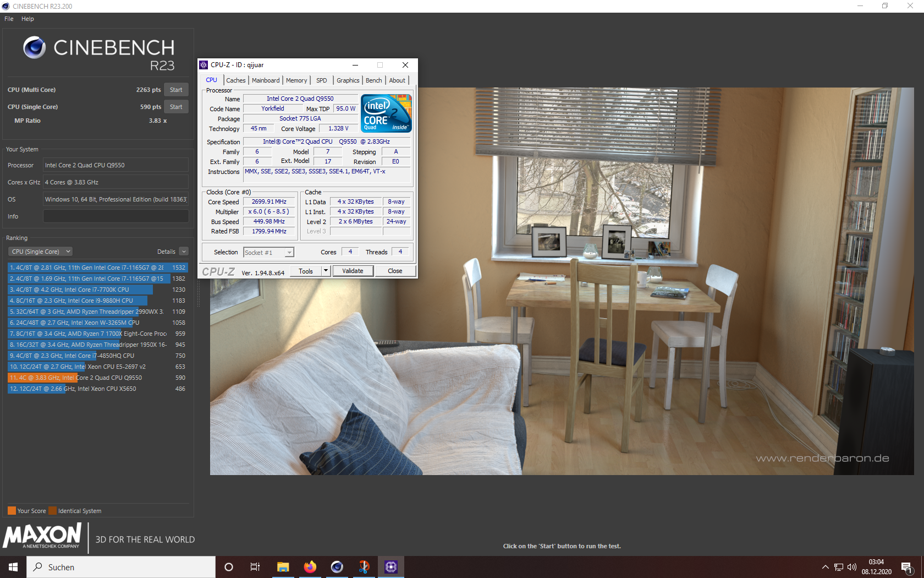Screen dimensions: 924x578
Task: Switch to the SPD tab
Action: pyautogui.click(x=322, y=80)
